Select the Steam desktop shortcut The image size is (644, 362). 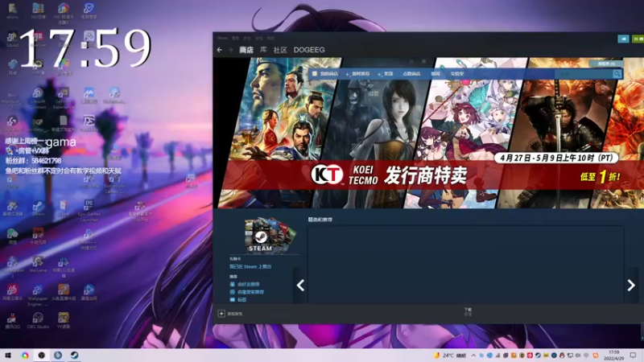(38, 209)
